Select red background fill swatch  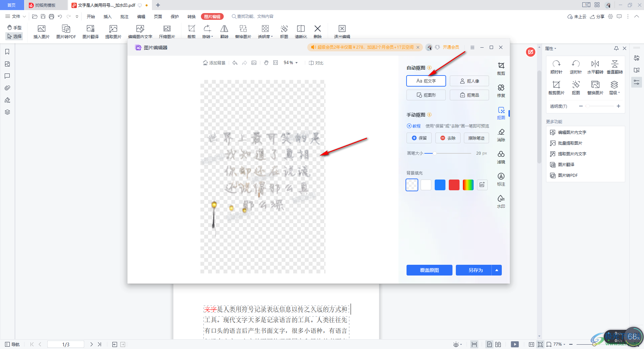tap(454, 185)
